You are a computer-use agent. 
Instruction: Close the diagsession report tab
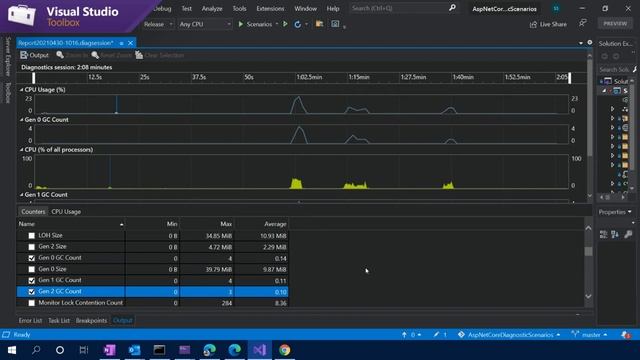[x=130, y=43]
